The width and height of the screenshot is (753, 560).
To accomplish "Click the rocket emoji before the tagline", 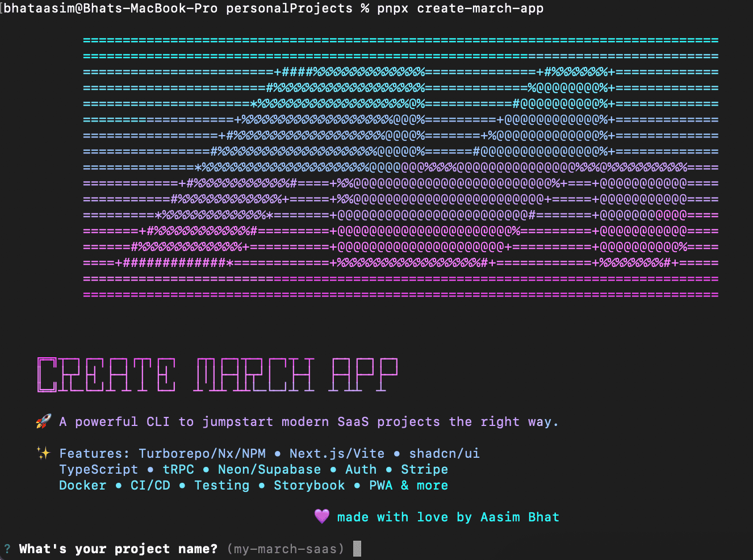I will click(x=42, y=421).
